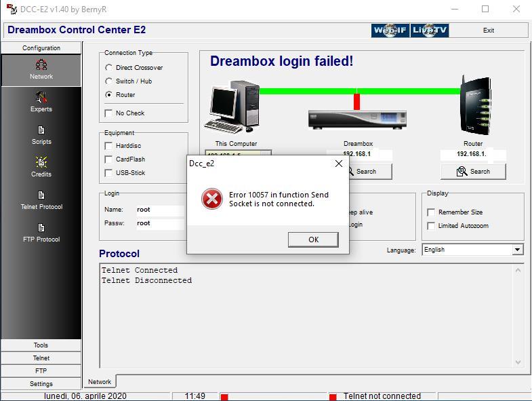This screenshot has width=532, height=401.
Task: Click the 11:49 time in status bar
Action: pos(195,396)
